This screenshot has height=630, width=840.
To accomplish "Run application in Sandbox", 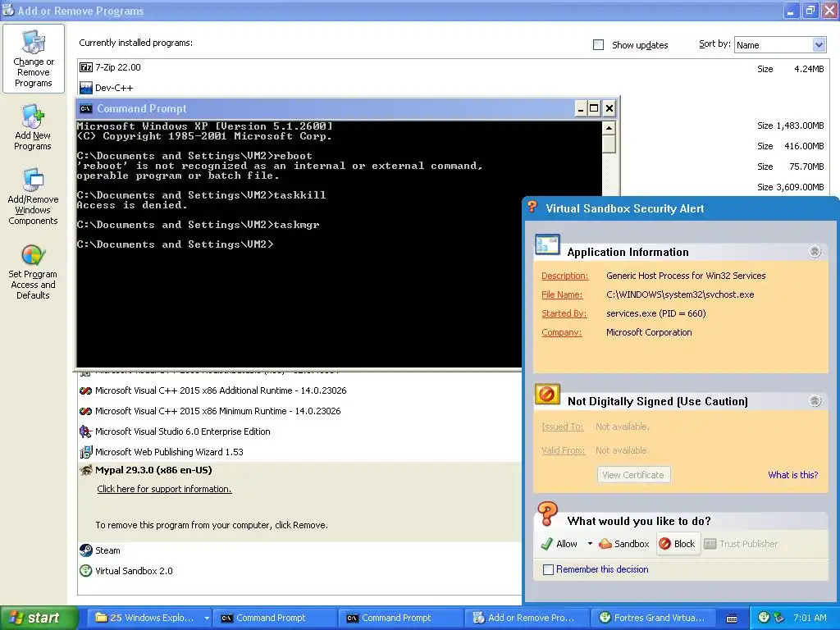I will (624, 544).
